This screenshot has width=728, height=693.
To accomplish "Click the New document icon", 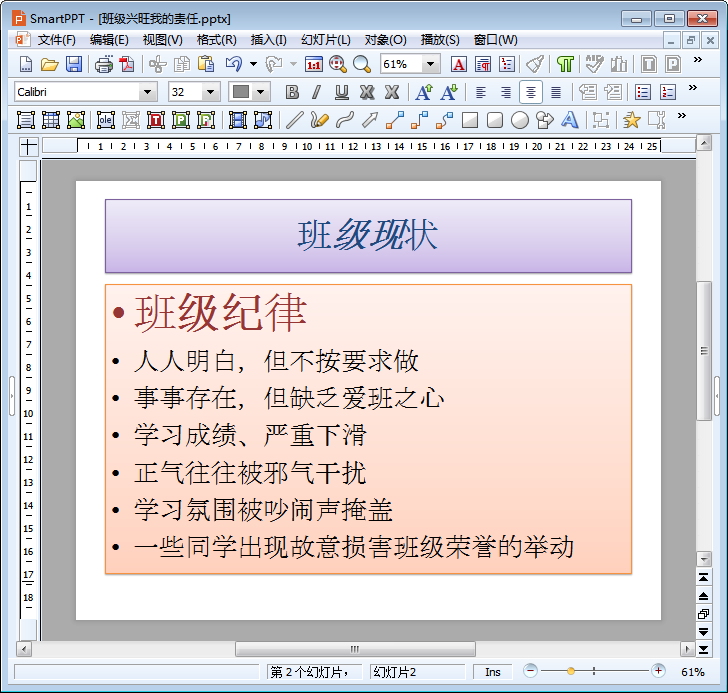I will [26, 64].
